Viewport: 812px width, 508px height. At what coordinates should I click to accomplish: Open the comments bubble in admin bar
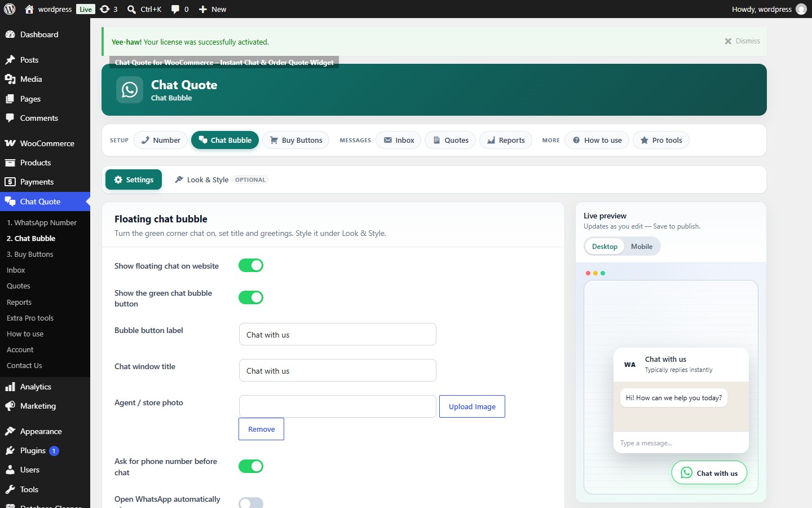pos(175,9)
